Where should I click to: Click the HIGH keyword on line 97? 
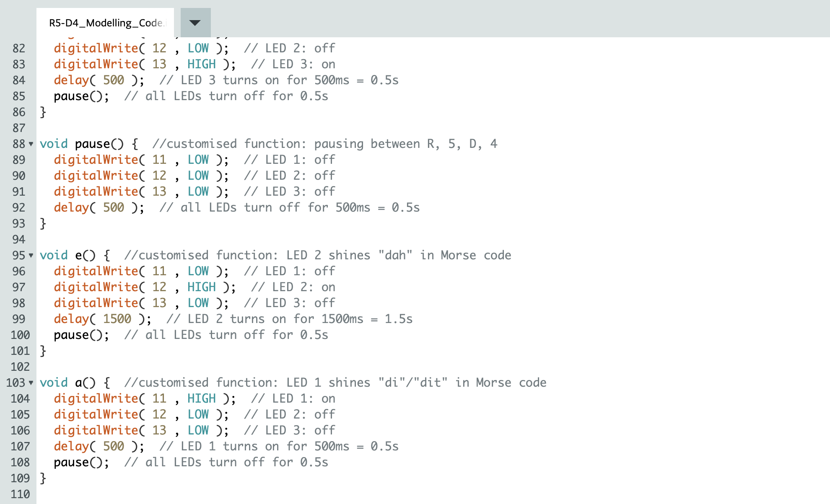click(x=202, y=287)
